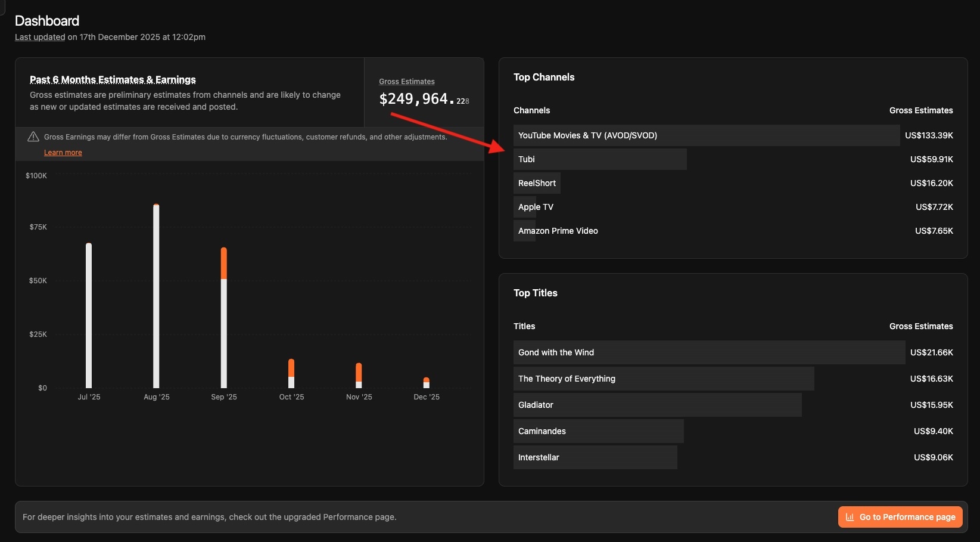Click the US$16.63K title estimate

(x=932, y=379)
